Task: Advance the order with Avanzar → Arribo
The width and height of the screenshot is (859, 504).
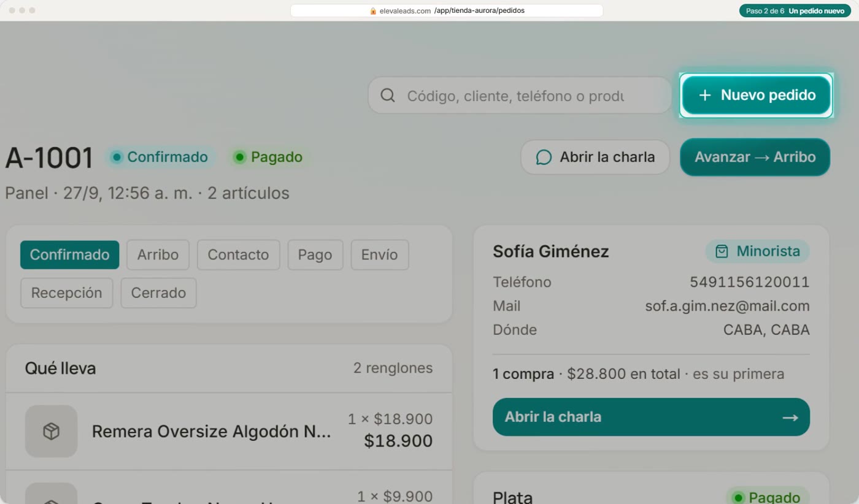Action: pyautogui.click(x=755, y=157)
